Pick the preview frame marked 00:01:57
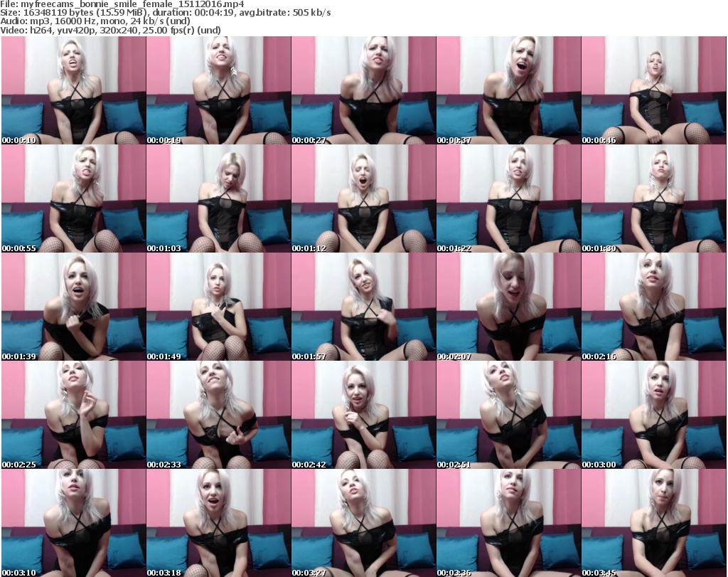 coord(363,307)
